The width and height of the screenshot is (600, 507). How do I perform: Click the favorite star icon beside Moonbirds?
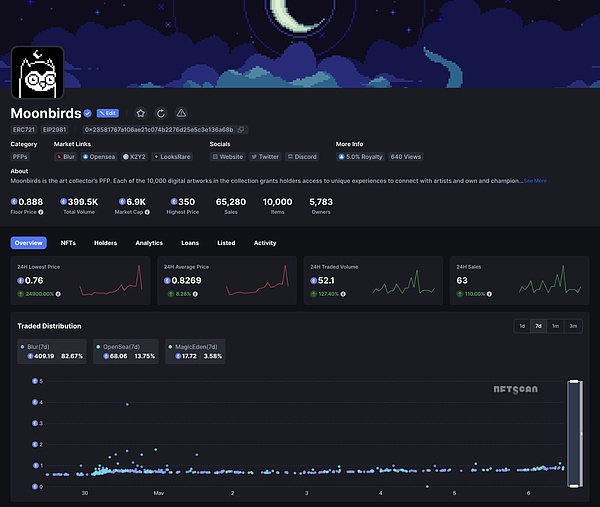tap(141, 113)
